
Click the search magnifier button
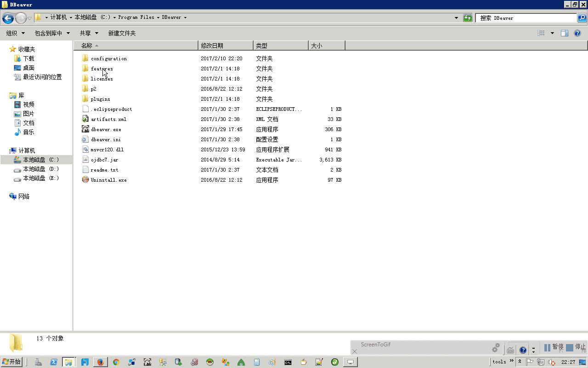[582, 18]
